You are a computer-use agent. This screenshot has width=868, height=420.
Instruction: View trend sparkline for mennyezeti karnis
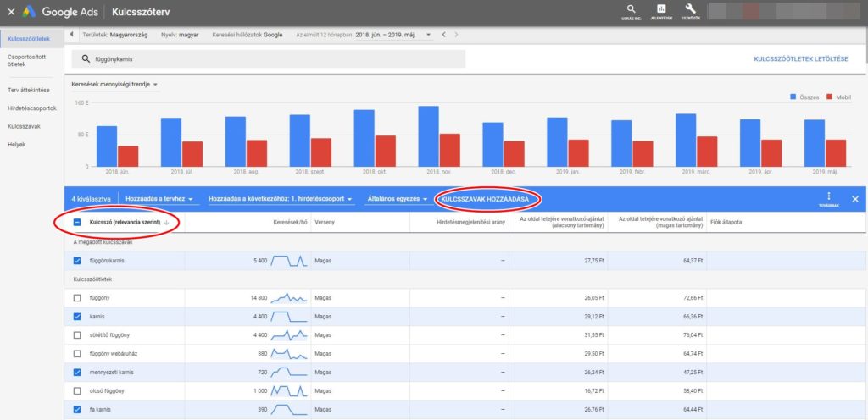point(288,373)
